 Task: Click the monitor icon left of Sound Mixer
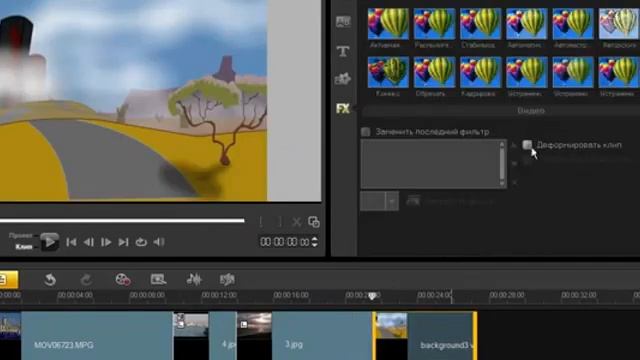[x=158, y=280]
